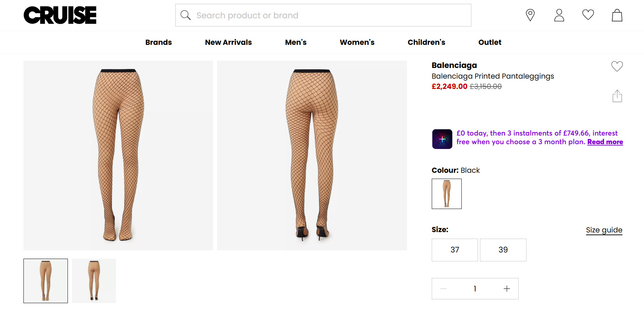644x309 pixels.
Task: Click the search magnifier icon
Action: click(186, 15)
